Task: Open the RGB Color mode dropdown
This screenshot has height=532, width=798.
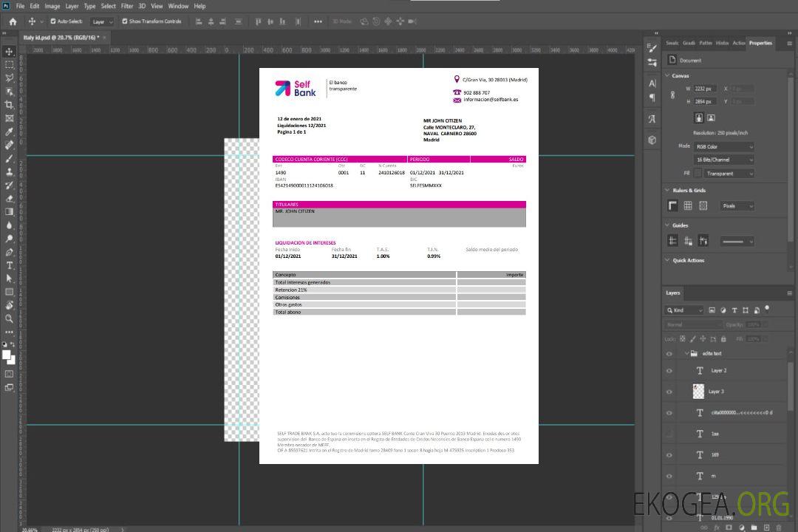Action: [x=723, y=146]
